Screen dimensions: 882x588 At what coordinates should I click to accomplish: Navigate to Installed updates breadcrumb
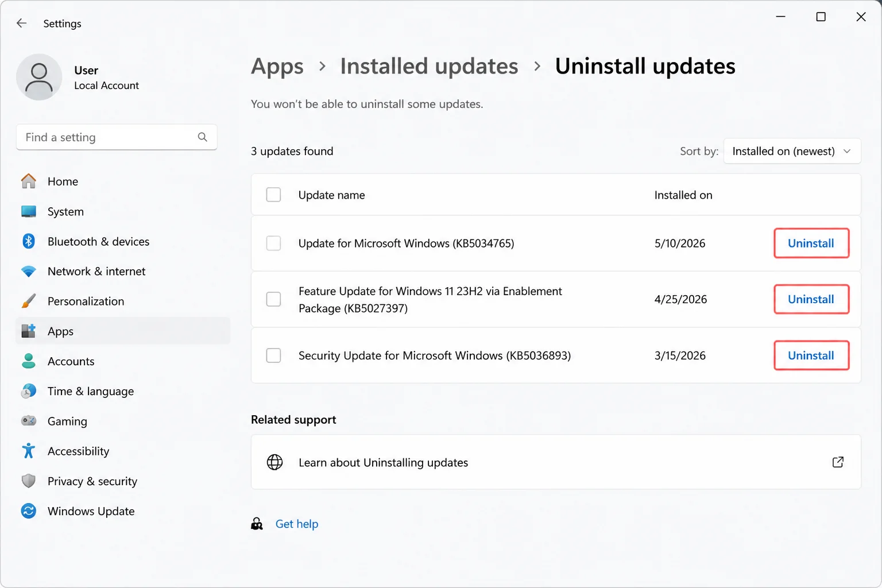(429, 67)
